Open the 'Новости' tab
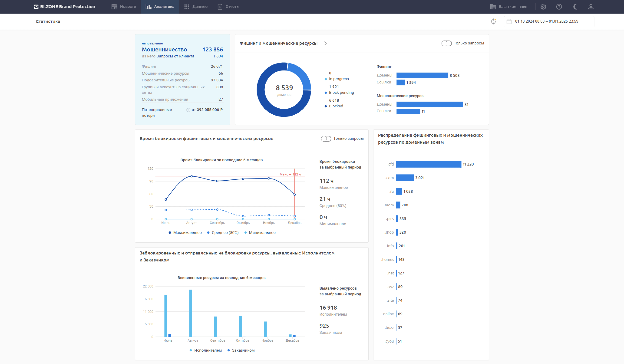This screenshot has width=624, height=364. (x=124, y=7)
